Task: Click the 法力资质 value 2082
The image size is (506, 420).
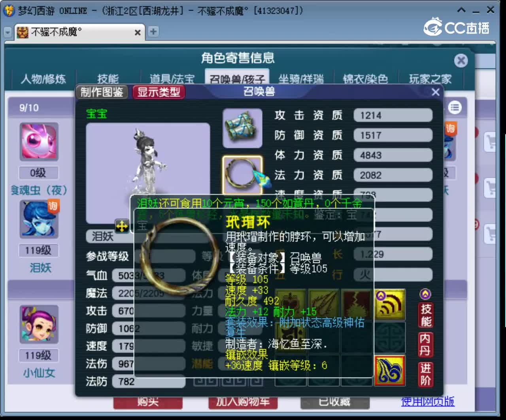Action: click(x=393, y=175)
